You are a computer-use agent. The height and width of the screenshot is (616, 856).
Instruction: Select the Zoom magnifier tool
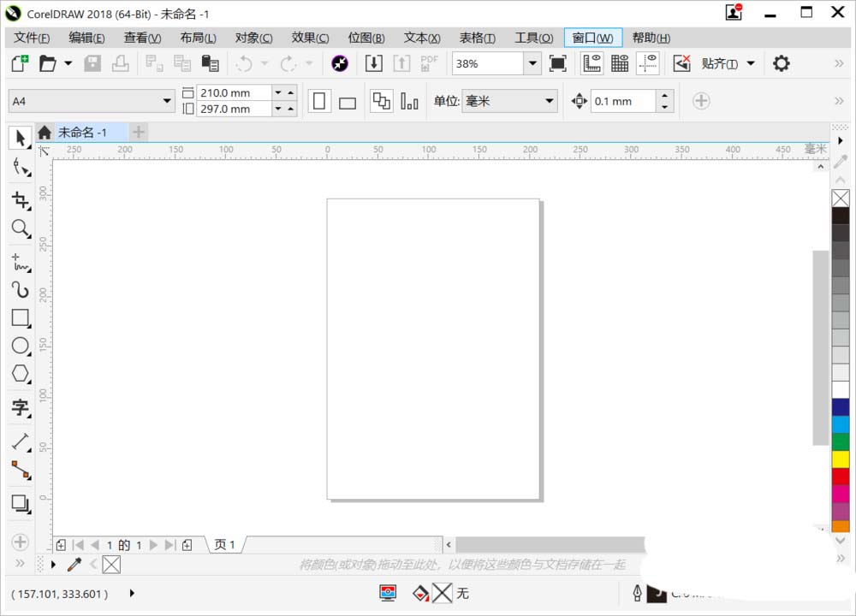tap(20, 228)
